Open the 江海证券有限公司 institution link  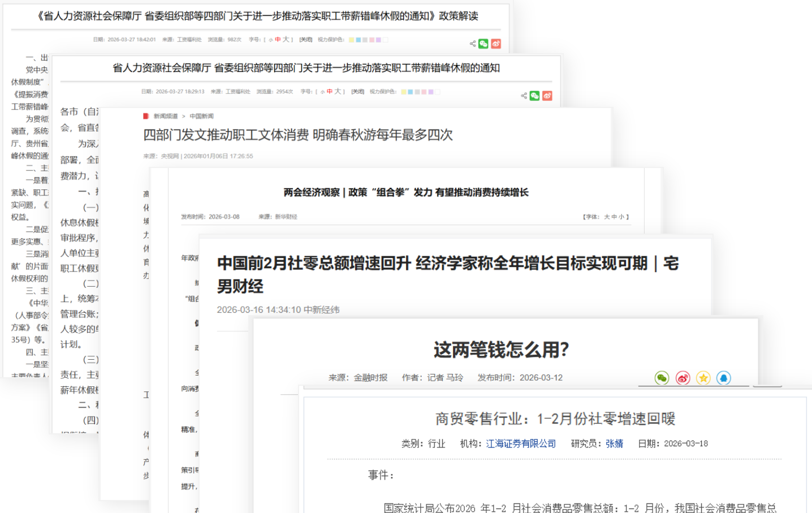tap(521, 443)
